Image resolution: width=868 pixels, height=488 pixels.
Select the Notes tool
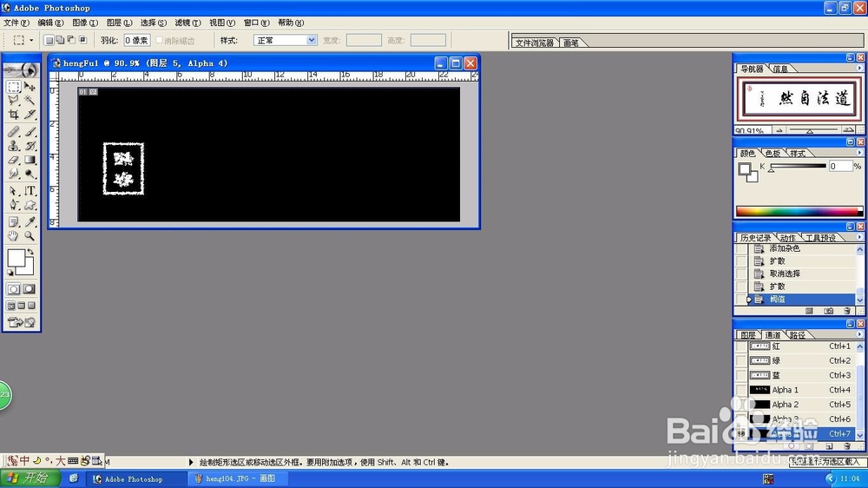[14, 222]
